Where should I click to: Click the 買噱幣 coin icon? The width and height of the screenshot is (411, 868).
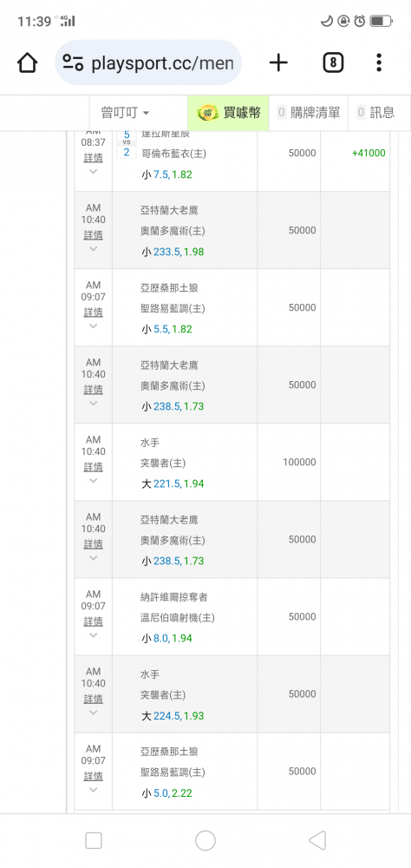(208, 113)
